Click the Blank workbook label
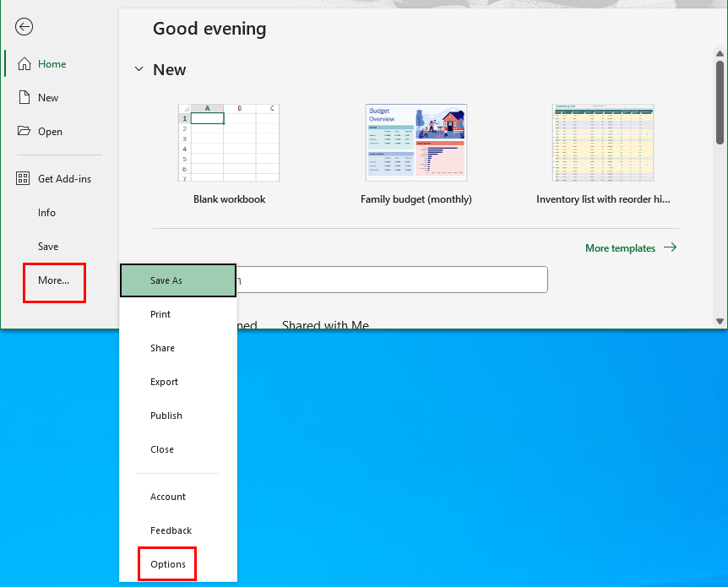The width and height of the screenshot is (728, 587). point(230,199)
